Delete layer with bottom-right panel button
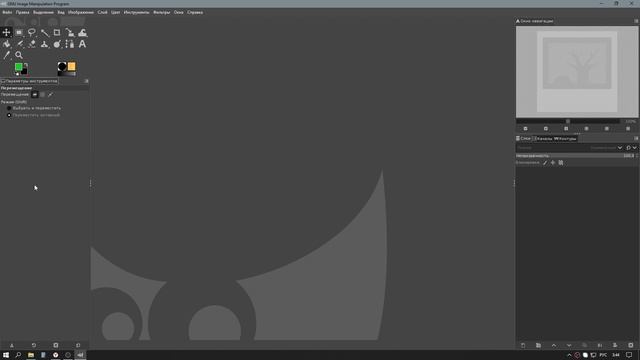Screen dimensions: 640x360 click(x=631, y=345)
